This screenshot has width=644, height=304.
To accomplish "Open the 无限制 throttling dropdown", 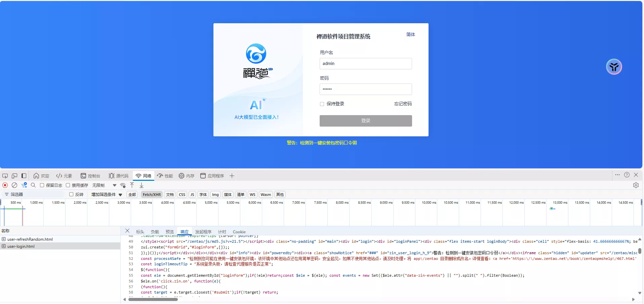I will [105, 185].
